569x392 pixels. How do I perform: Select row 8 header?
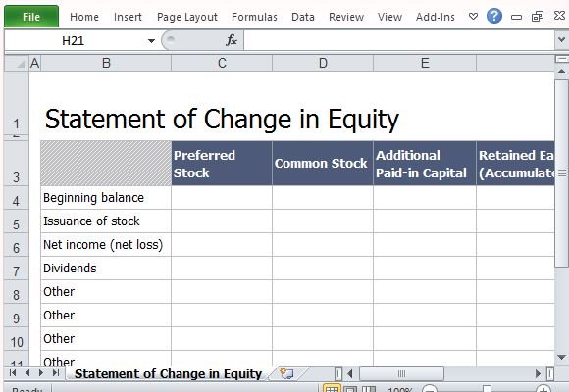click(x=17, y=292)
